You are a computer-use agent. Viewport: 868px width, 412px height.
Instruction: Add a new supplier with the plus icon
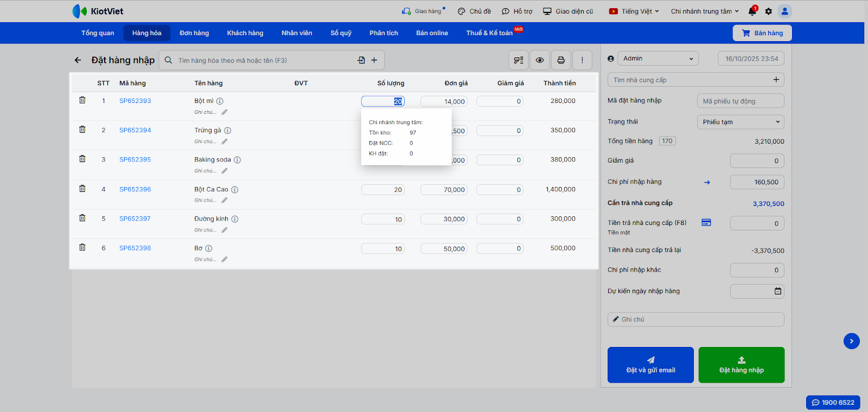click(x=776, y=80)
